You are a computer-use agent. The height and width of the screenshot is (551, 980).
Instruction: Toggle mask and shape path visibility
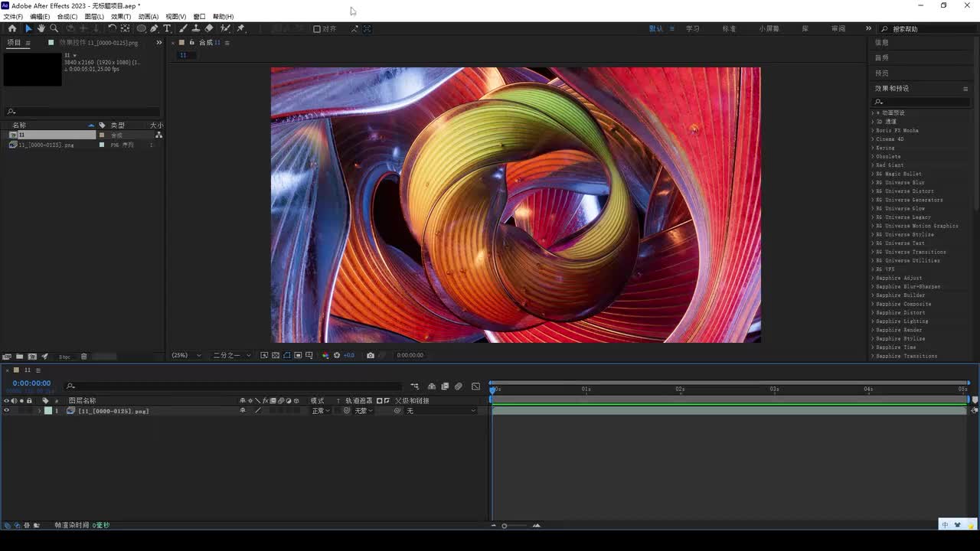point(287,355)
